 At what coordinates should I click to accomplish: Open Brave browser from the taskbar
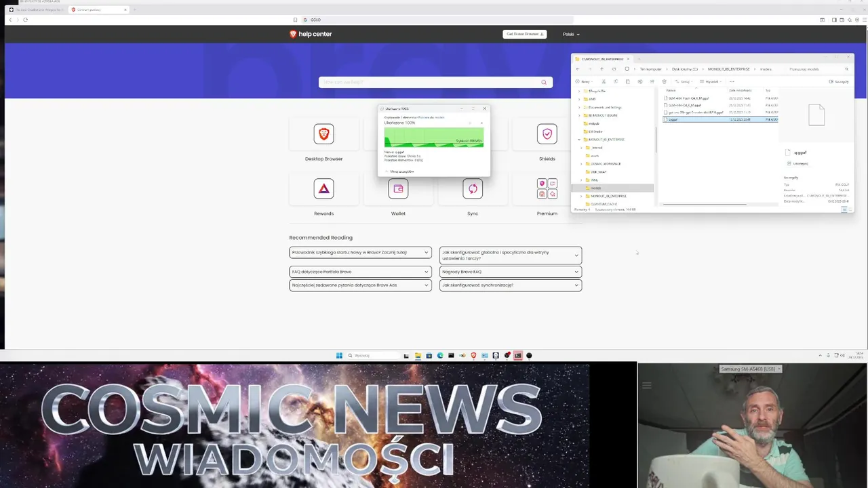click(473, 355)
